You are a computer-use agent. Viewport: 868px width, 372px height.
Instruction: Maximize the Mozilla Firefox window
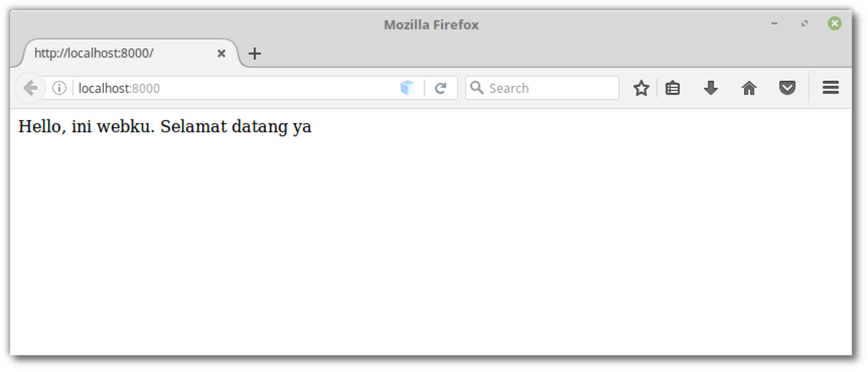[805, 23]
